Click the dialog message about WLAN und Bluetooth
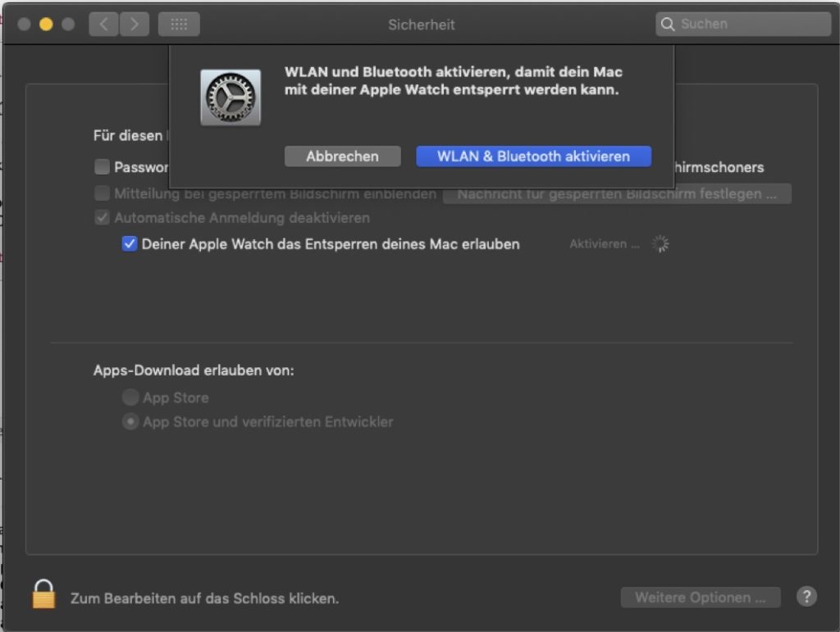The image size is (840, 632). coord(453,81)
